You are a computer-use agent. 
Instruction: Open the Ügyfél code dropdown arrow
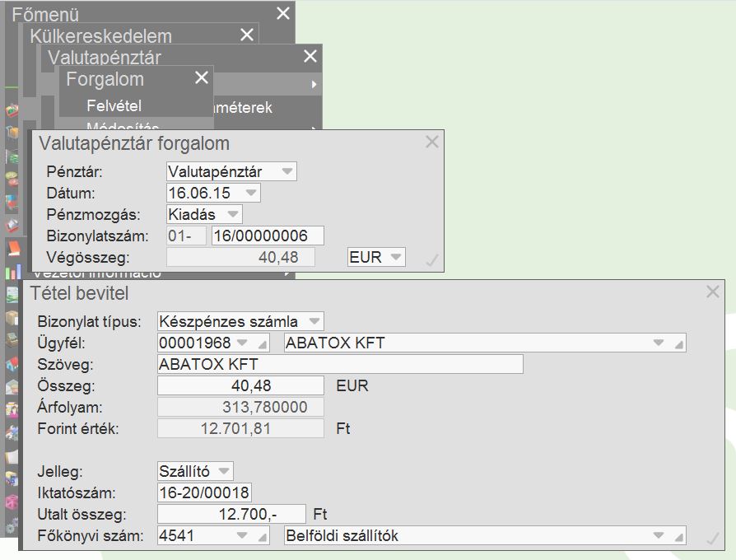click(x=242, y=343)
